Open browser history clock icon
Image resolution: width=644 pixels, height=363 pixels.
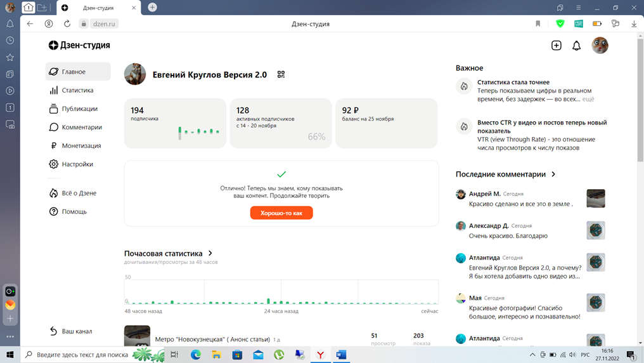pyautogui.click(x=10, y=40)
